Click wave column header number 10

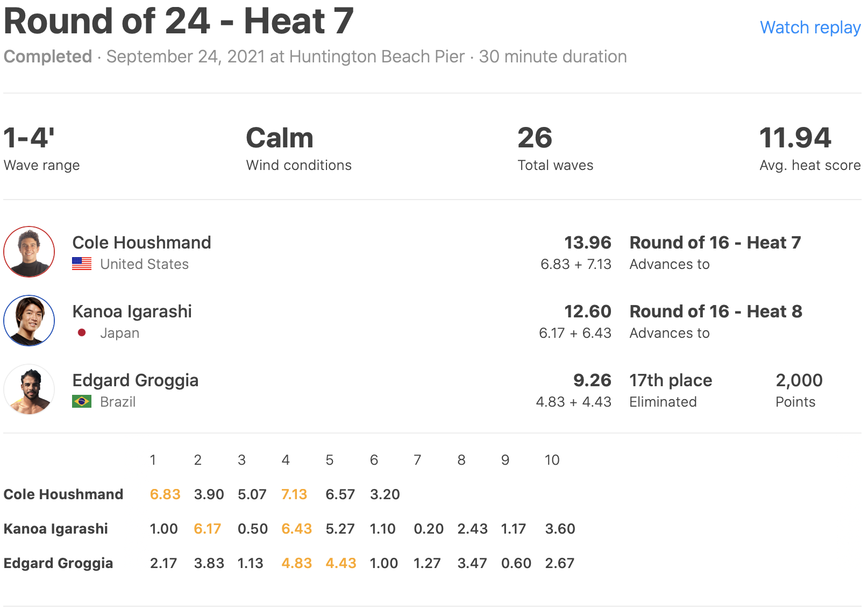pos(552,460)
